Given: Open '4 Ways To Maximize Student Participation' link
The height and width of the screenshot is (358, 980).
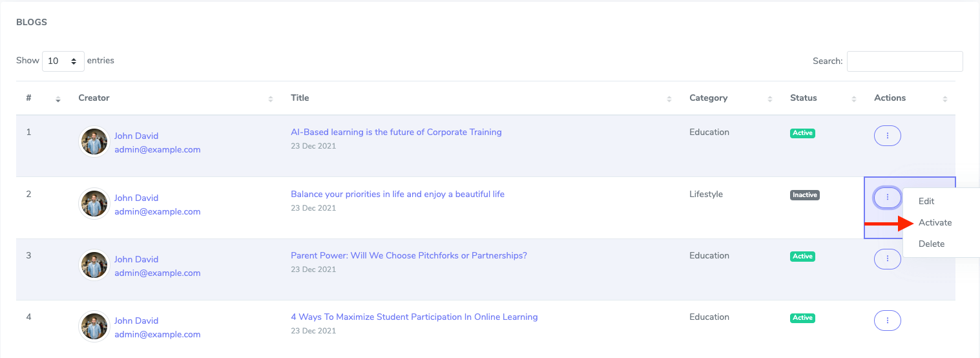Looking at the screenshot, I should point(414,317).
